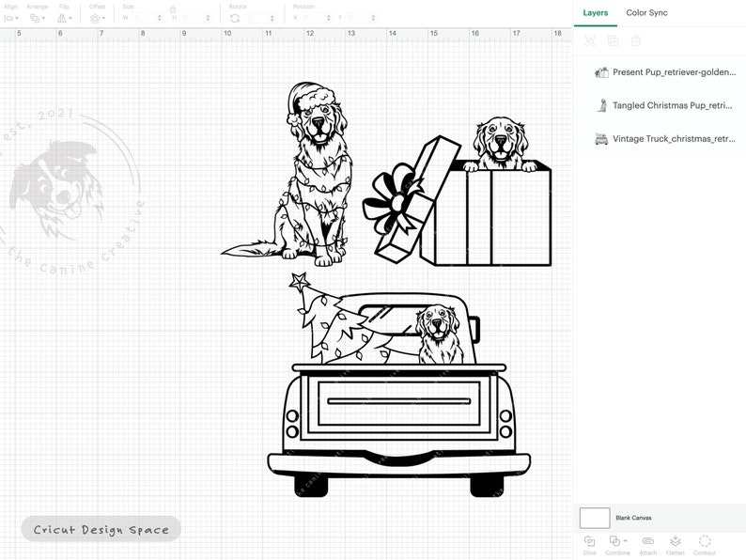Click the Vintage Truck layer thumbnail
This screenshot has height=560, width=746.
[601, 139]
